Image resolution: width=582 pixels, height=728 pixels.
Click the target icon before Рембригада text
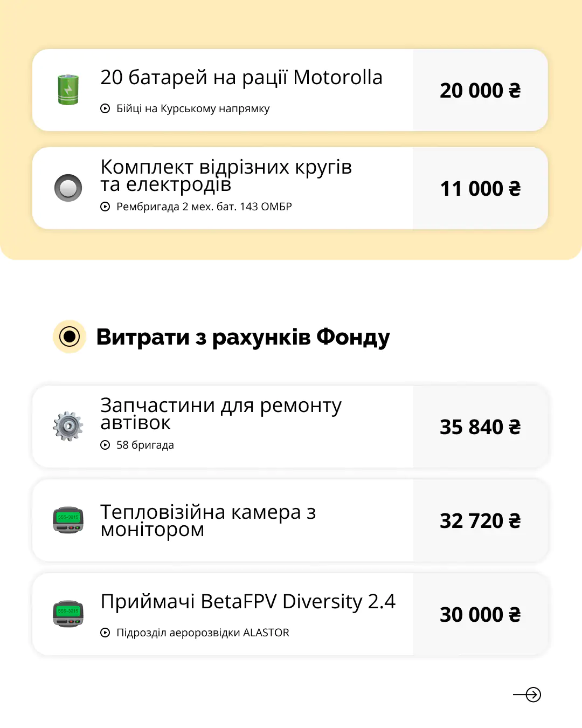[x=105, y=207]
